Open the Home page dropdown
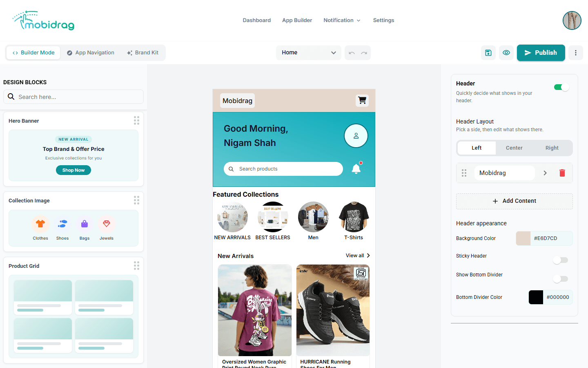Viewport: 588px width, 368px height. pyautogui.click(x=309, y=53)
